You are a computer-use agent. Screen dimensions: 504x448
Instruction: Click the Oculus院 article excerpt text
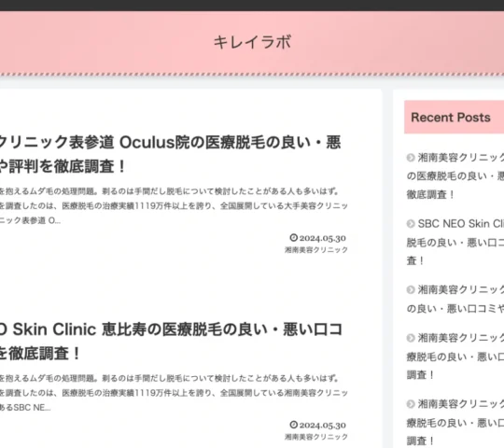click(174, 205)
